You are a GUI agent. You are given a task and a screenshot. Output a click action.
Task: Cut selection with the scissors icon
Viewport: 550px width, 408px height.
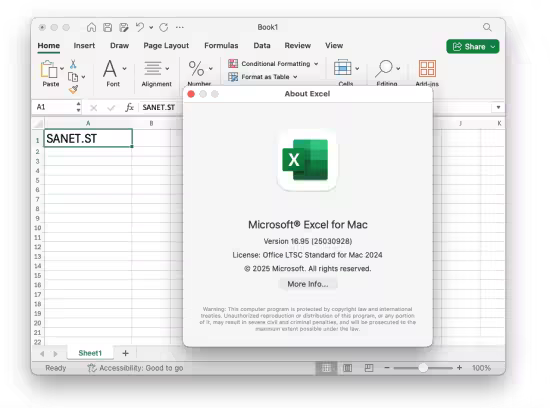tap(73, 64)
